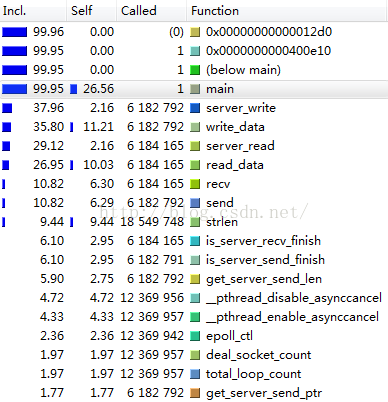This screenshot has height=402, width=388.
Task: Sort by the Called column header
Action: click(x=152, y=11)
